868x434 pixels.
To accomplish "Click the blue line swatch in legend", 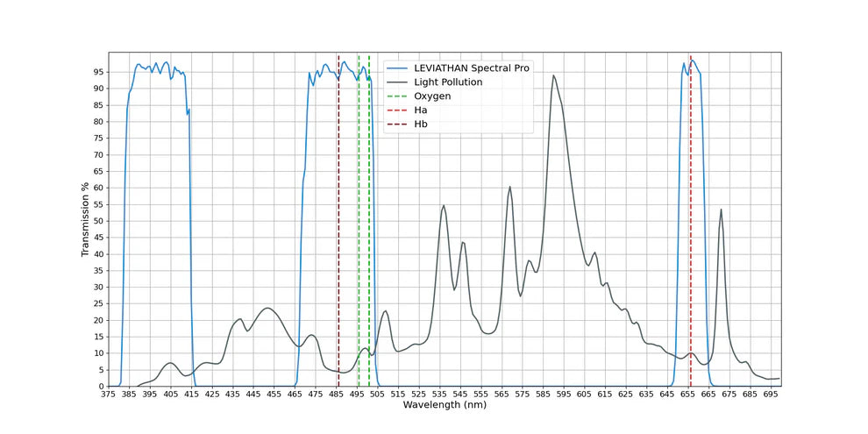I will [397, 68].
